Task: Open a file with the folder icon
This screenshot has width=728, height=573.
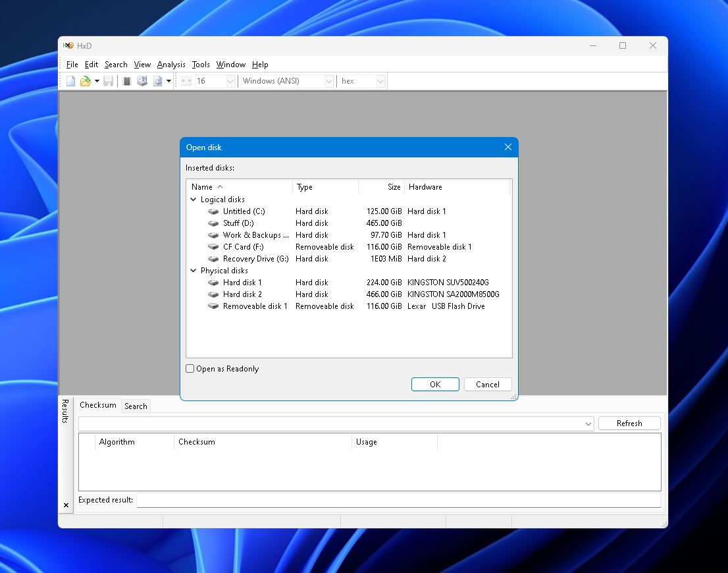Action: (86, 80)
